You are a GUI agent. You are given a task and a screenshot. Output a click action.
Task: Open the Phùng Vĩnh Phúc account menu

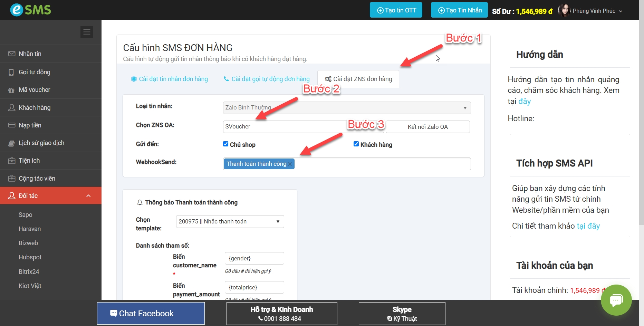[x=597, y=11]
